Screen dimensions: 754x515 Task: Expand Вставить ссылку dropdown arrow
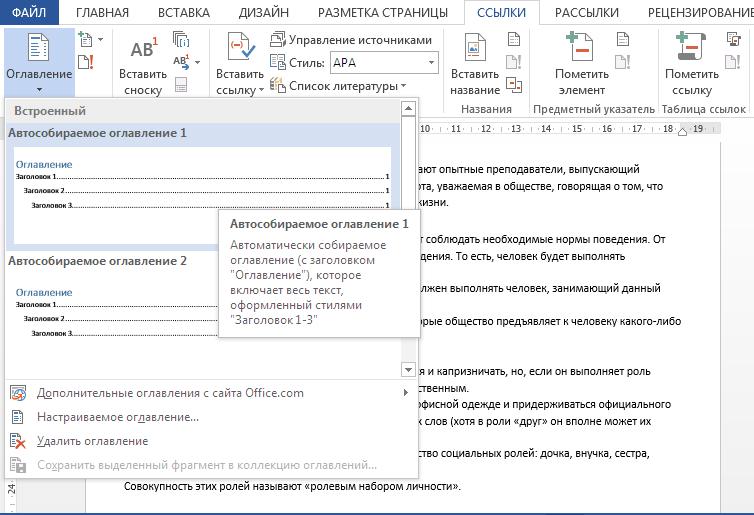tap(261, 90)
